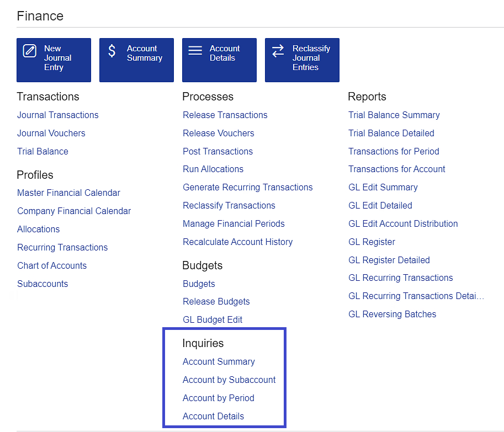
Task: Click the Account Details lines icon
Action: tap(195, 51)
